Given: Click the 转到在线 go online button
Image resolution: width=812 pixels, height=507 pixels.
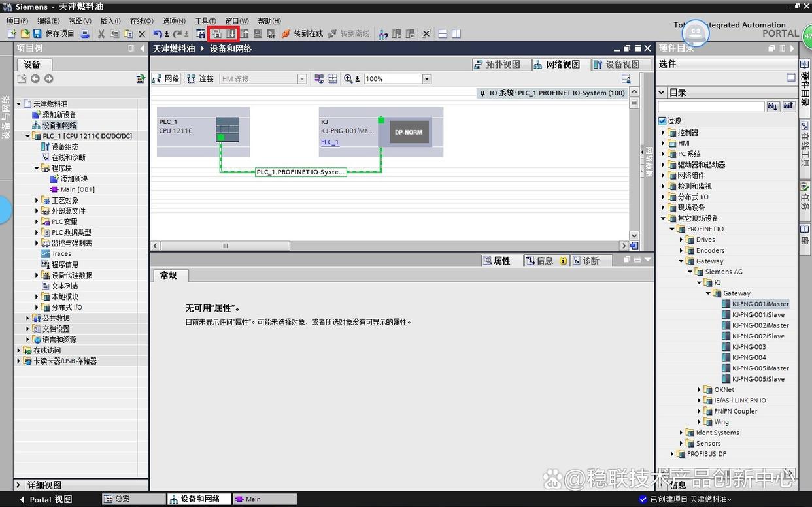Looking at the screenshot, I should pyautogui.click(x=303, y=34).
